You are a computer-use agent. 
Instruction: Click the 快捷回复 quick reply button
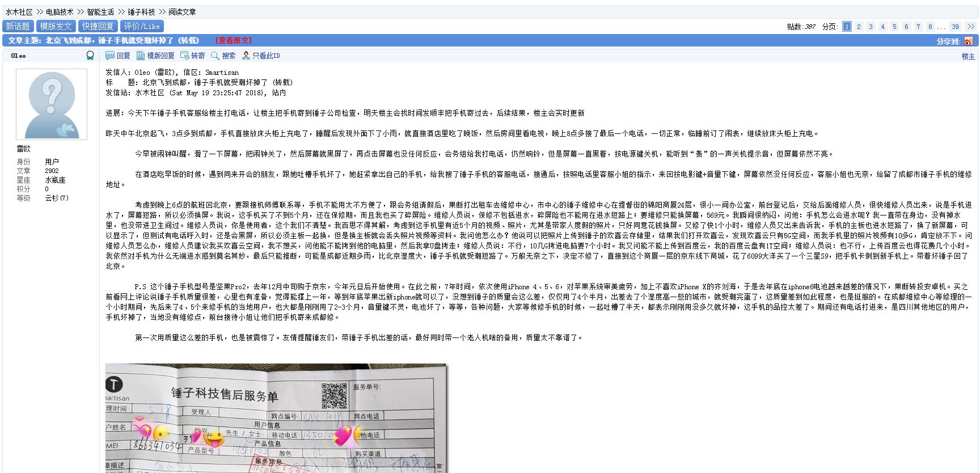click(x=98, y=26)
